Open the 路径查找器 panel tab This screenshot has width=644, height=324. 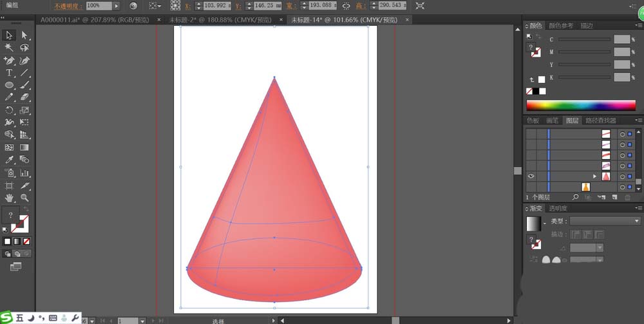tap(601, 120)
